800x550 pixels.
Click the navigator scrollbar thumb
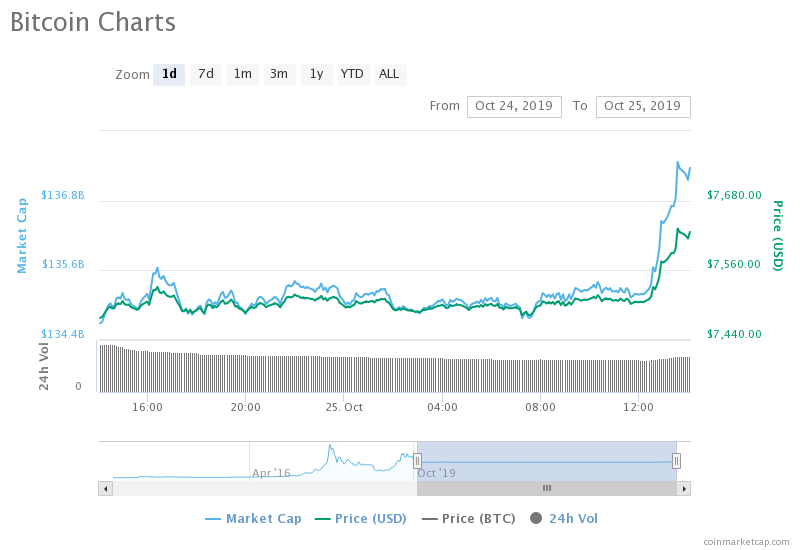547,489
